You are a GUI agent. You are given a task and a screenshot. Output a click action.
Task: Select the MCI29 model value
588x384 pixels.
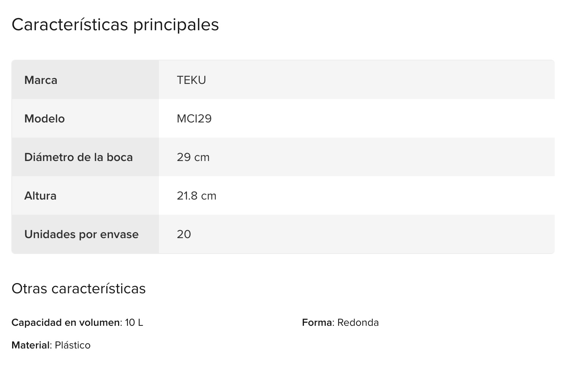click(194, 119)
